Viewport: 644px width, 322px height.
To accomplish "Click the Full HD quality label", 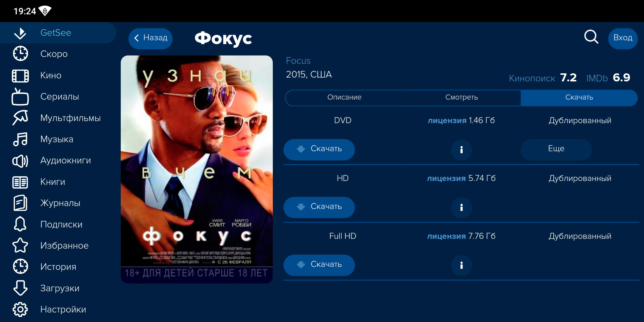I will (343, 236).
